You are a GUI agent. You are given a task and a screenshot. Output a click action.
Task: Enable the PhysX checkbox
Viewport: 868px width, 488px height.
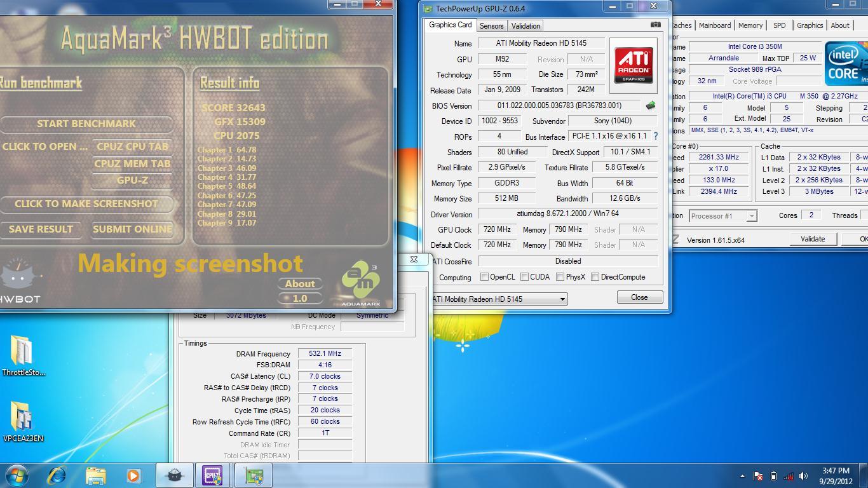[x=560, y=277]
